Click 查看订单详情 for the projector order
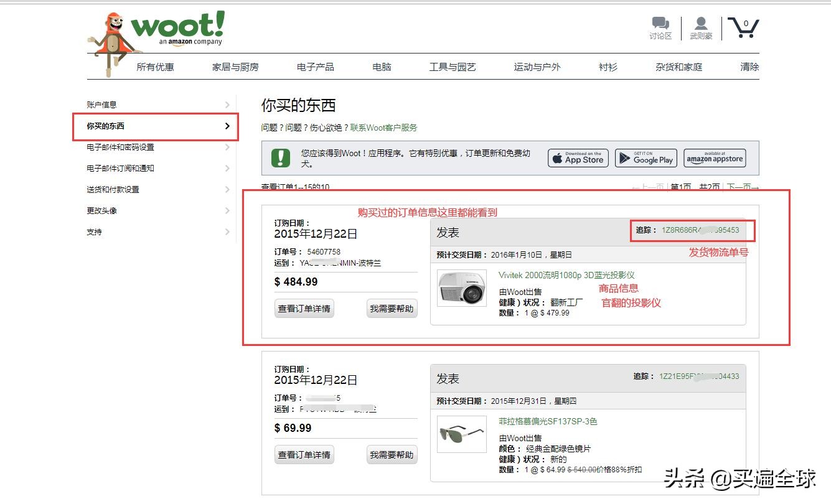 pos(304,308)
